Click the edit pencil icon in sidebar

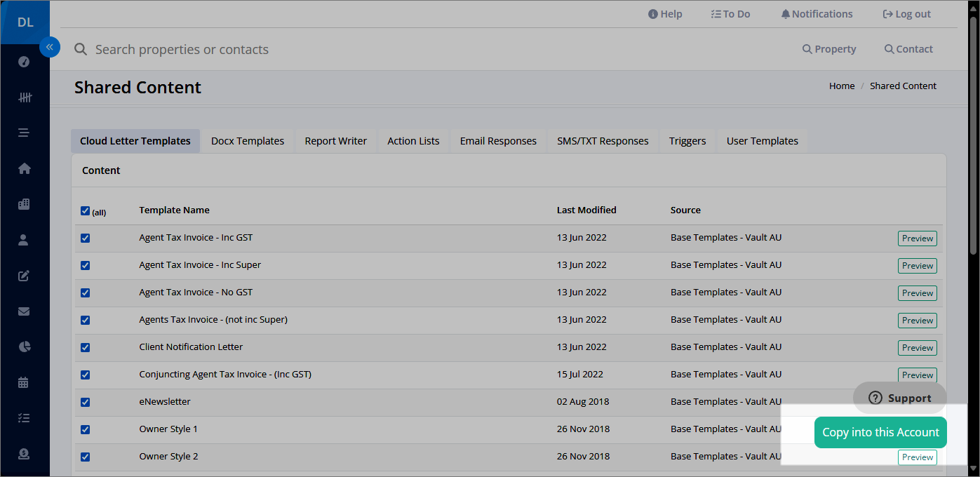tap(24, 276)
